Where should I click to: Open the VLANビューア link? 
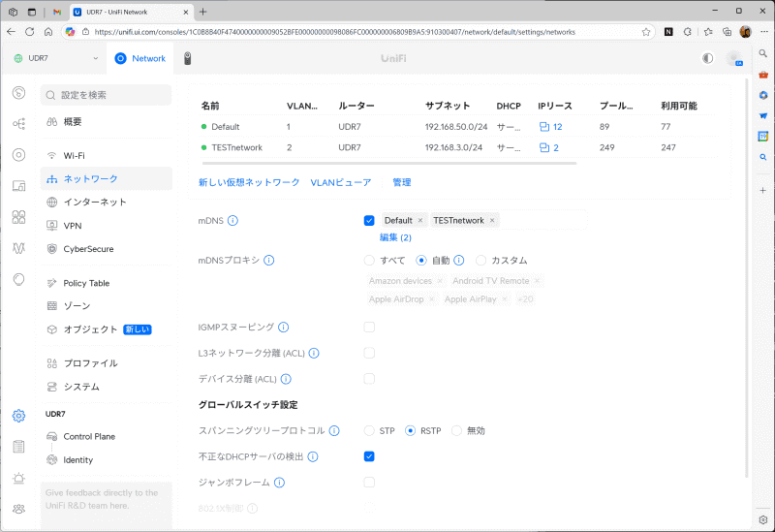[x=341, y=182]
